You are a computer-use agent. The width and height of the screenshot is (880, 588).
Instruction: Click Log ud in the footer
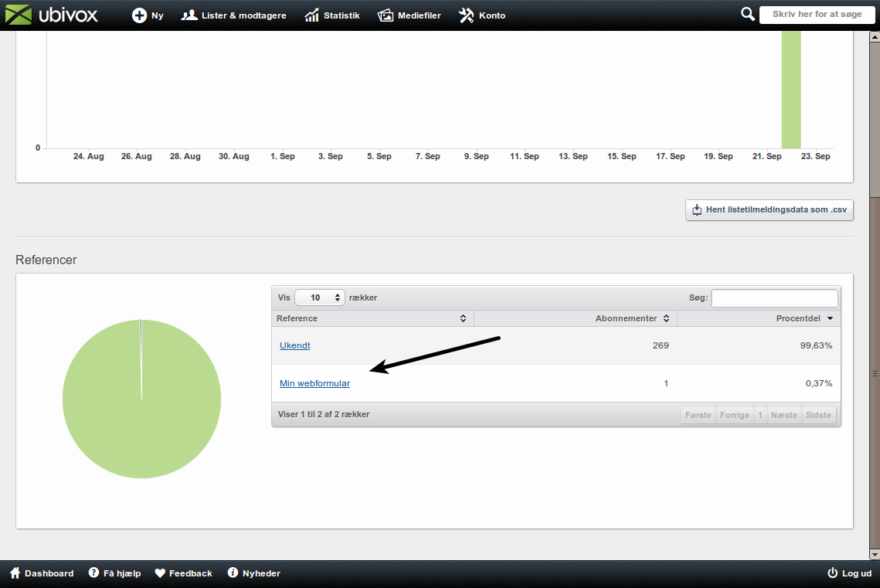pyautogui.click(x=850, y=573)
